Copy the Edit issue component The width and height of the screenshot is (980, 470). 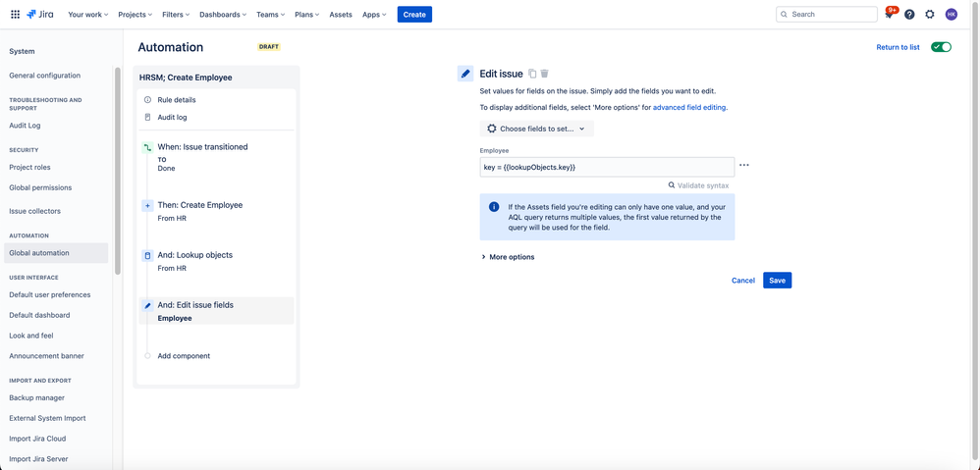tap(532, 74)
